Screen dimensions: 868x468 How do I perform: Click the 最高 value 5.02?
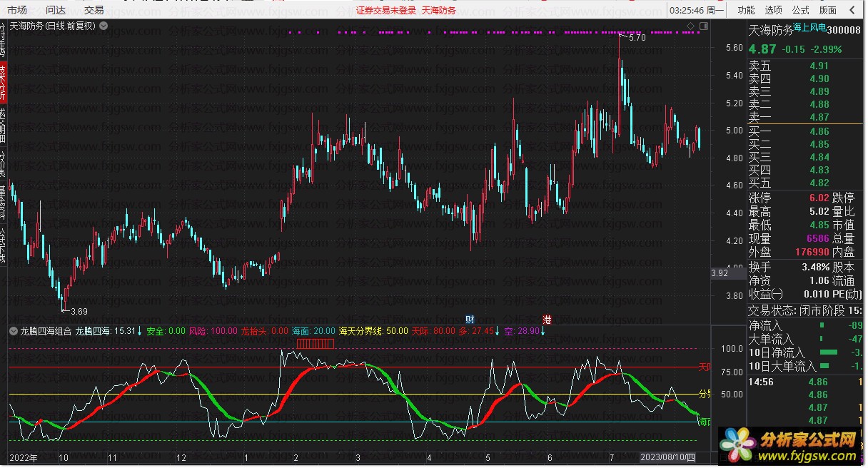tap(819, 211)
